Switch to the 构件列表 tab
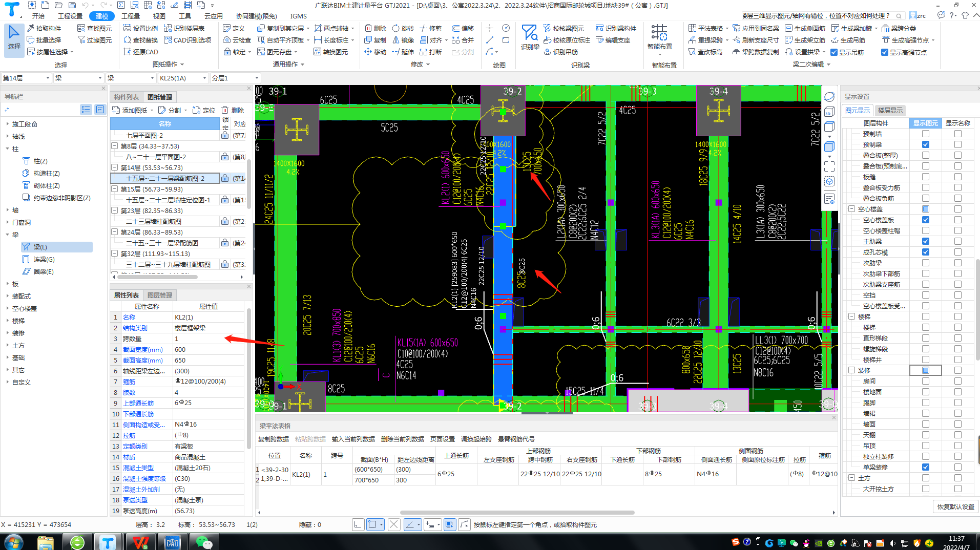980x550 pixels. coord(127,97)
